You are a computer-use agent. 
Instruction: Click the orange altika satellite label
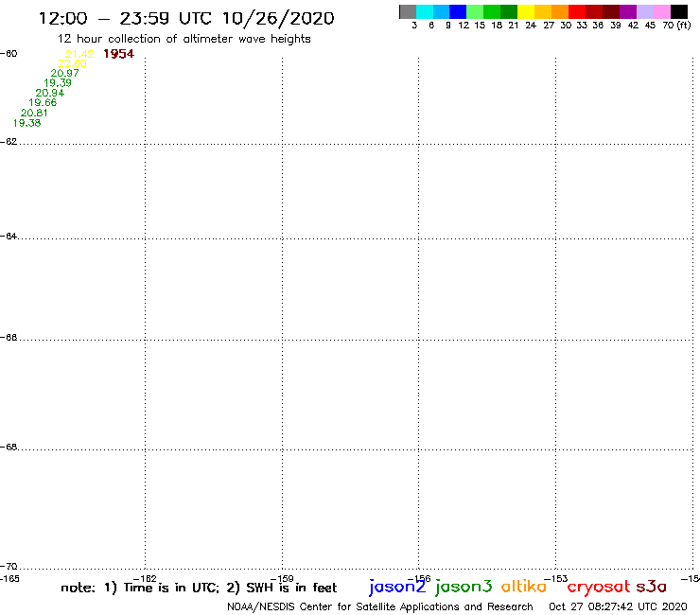(x=524, y=586)
